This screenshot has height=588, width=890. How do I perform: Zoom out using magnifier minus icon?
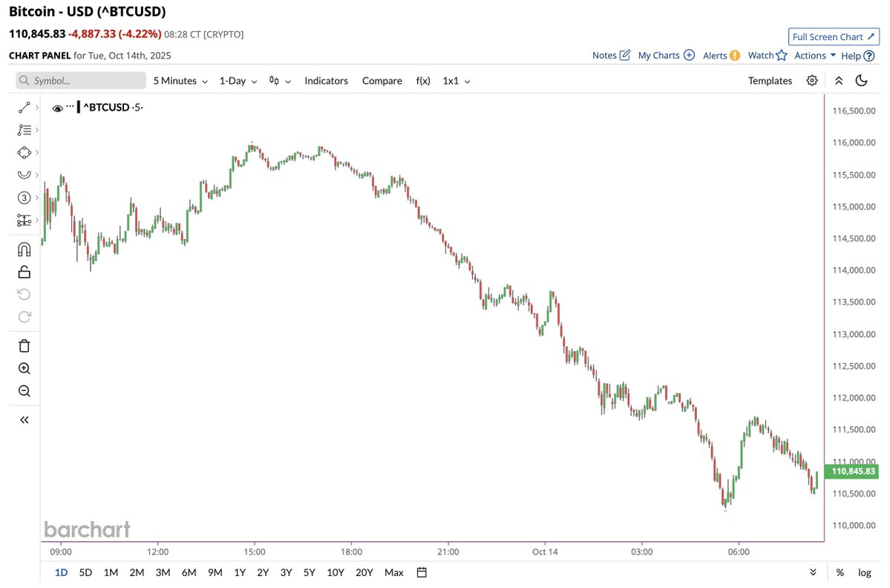click(24, 391)
